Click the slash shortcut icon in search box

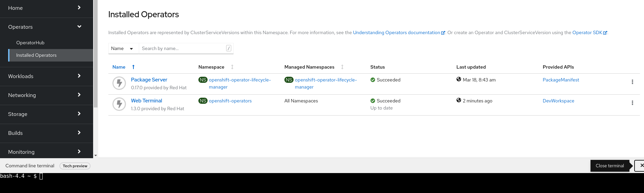click(x=229, y=48)
